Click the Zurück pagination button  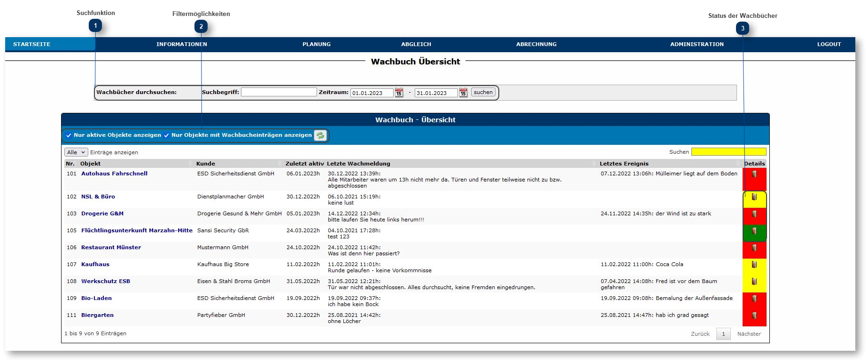(700, 334)
